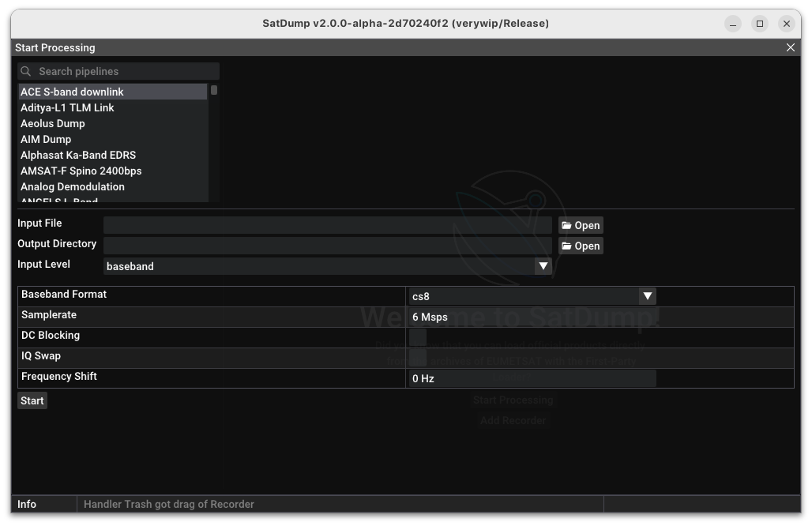
Task: Open folder browser for Output Directory
Action: tap(581, 246)
